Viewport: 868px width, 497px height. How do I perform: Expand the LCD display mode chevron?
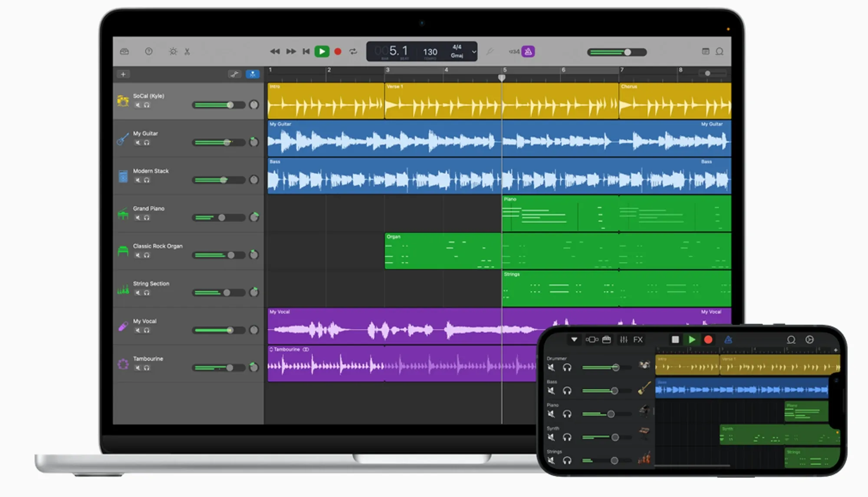click(474, 52)
